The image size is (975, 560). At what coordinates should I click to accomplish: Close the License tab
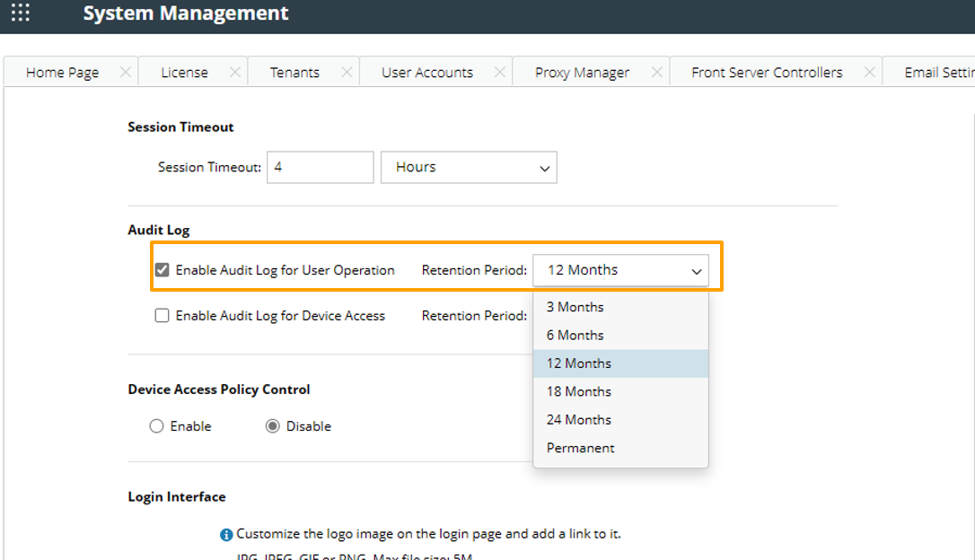(235, 73)
